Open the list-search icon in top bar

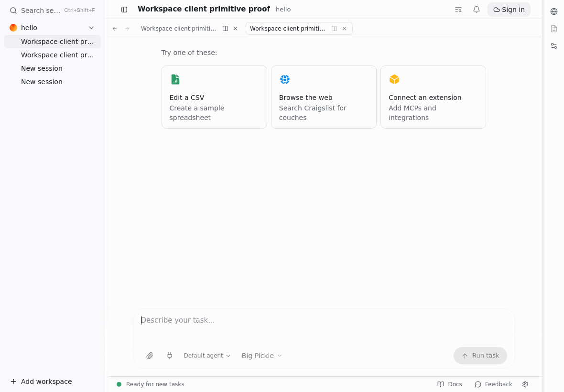tap(458, 10)
